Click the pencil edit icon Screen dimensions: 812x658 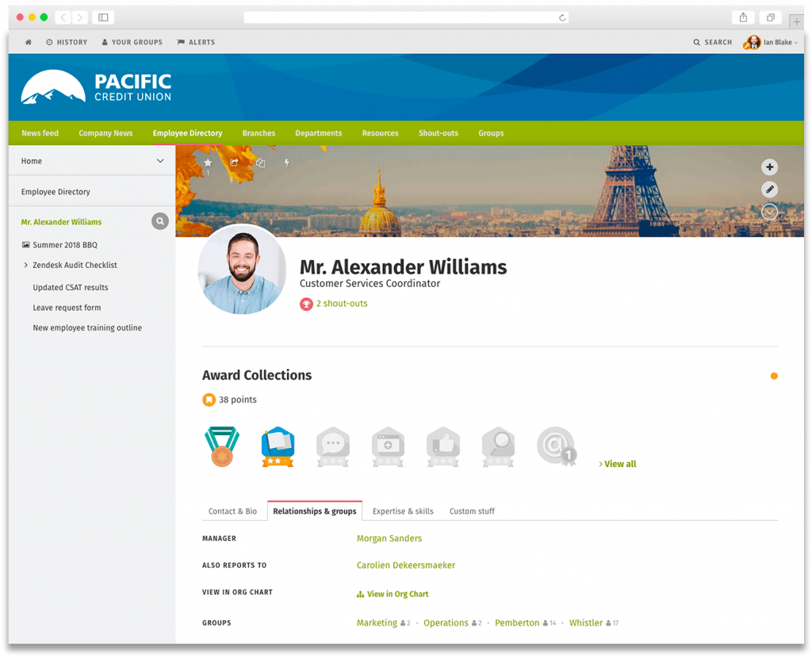769,189
